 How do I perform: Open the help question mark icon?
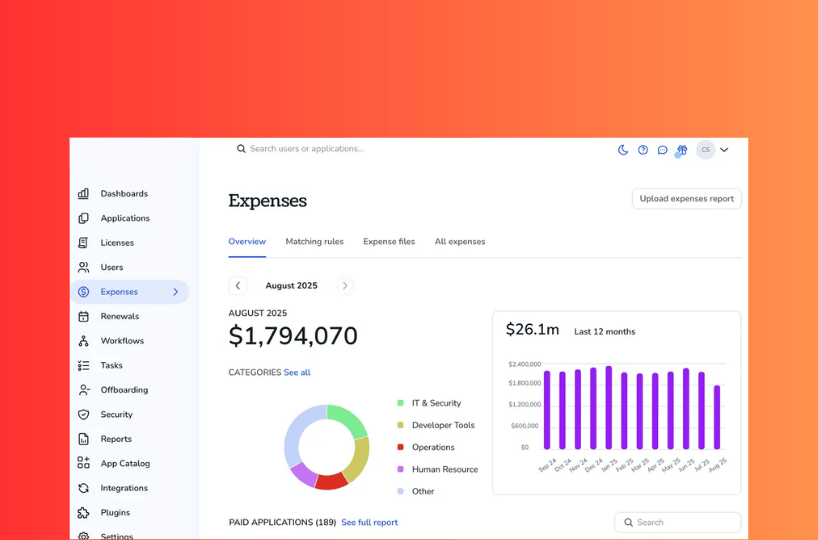coord(643,150)
